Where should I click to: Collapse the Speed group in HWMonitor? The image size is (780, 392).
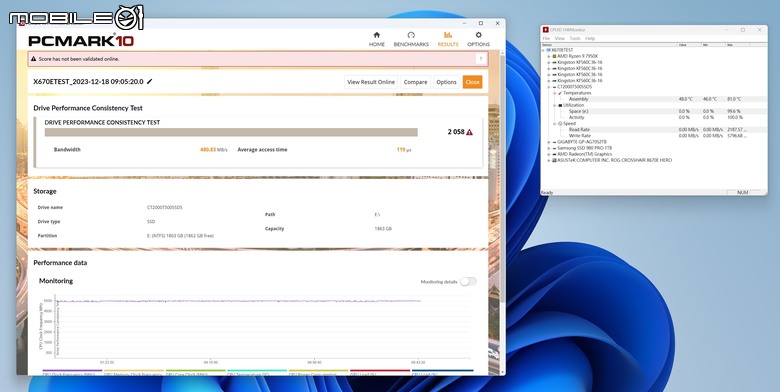pyautogui.click(x=555, y=123)
